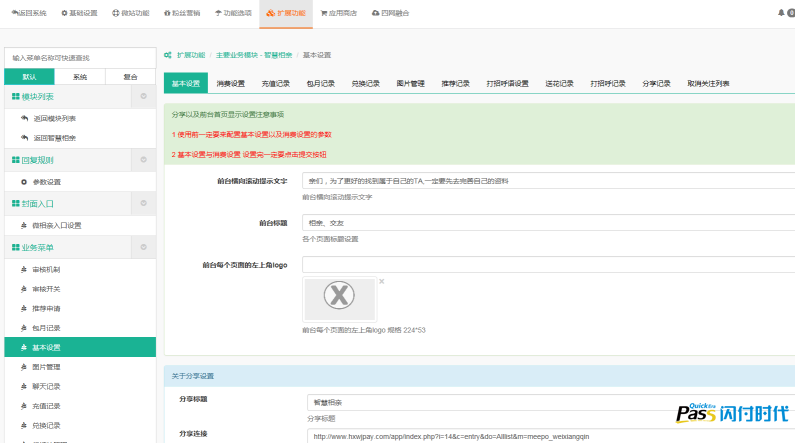Follow the 扩展功能 breadcrumb link
Screen dimensions: 795x443
(x=191, y=55)
